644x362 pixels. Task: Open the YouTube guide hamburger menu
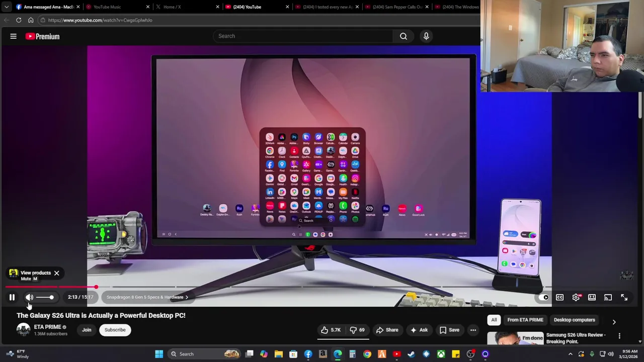(14, 36)
